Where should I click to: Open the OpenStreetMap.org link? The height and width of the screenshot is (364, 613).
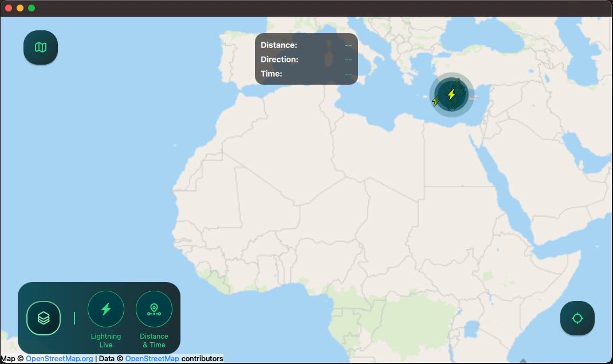click(59, 359)
